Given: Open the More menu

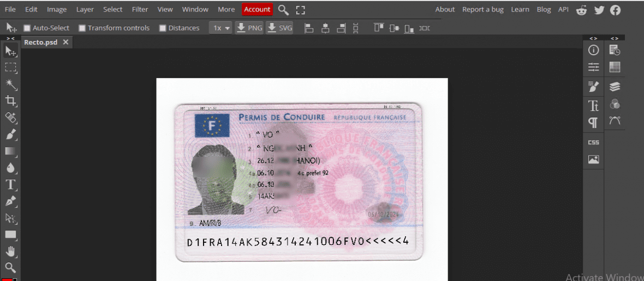Looking at the screenshot, I should coord(226,9).
